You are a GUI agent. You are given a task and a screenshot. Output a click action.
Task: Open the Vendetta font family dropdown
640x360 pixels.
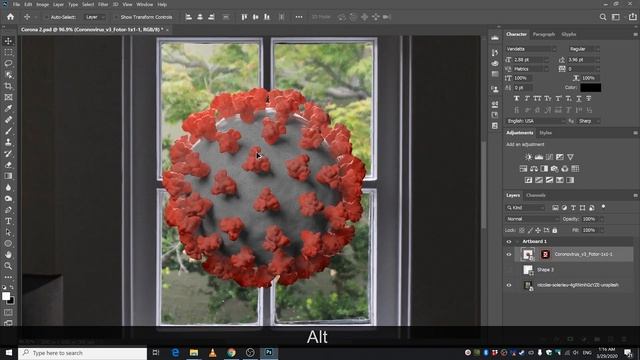click(x=531, y=49)
